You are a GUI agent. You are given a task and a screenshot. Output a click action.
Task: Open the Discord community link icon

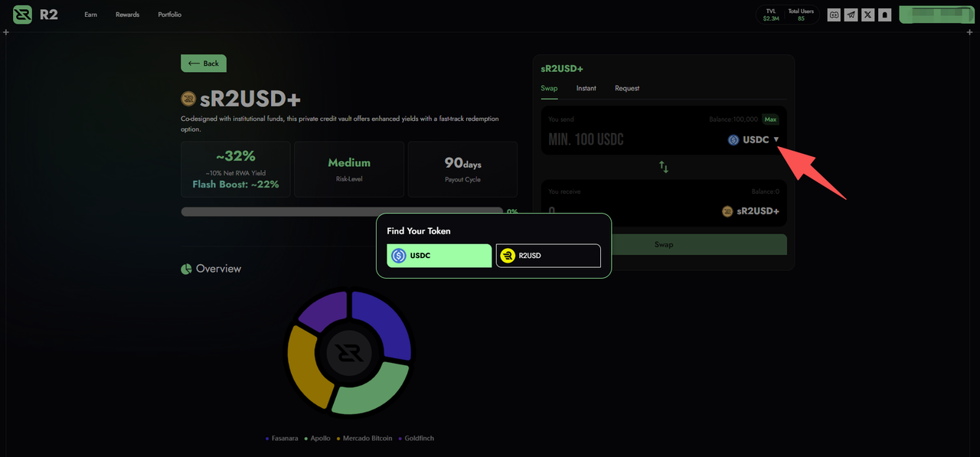pyautogui.click(x=835, y=15)
